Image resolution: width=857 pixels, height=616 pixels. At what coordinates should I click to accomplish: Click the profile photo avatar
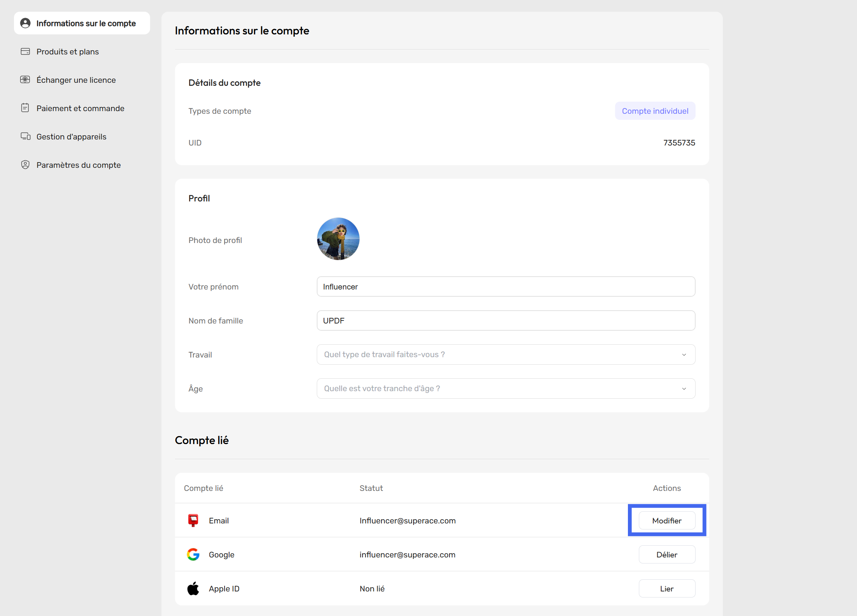point(338,238)
